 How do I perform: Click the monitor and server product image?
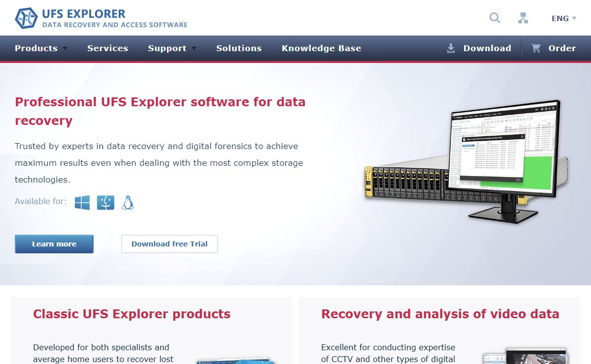coord(466,161)
